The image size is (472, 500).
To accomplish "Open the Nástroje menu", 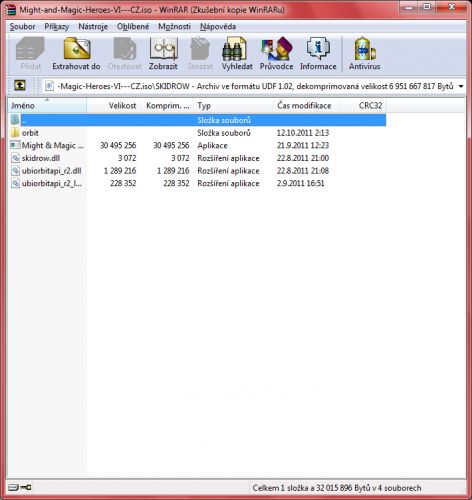I will [93, 26].
